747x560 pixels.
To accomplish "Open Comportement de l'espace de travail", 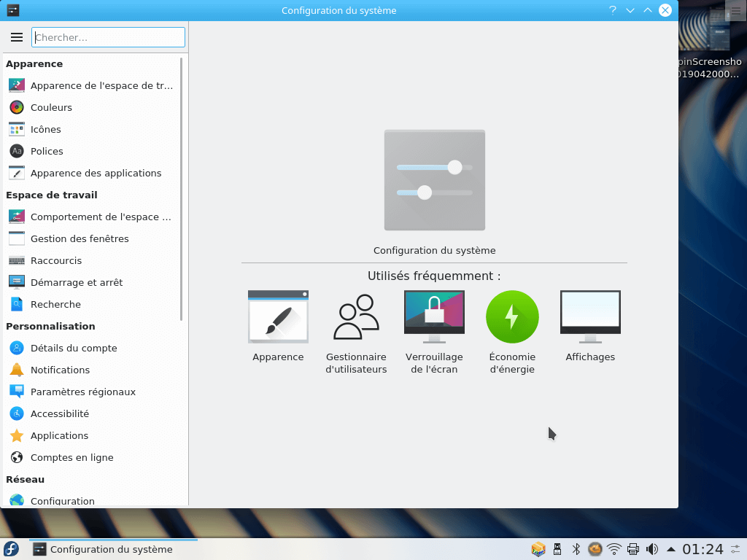I will coord(93,217).
